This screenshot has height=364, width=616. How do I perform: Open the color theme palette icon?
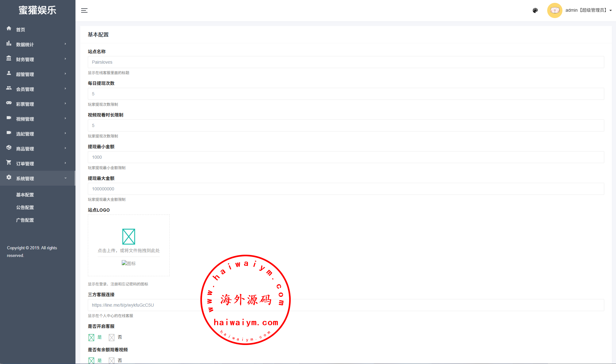[x=535, y=10]
